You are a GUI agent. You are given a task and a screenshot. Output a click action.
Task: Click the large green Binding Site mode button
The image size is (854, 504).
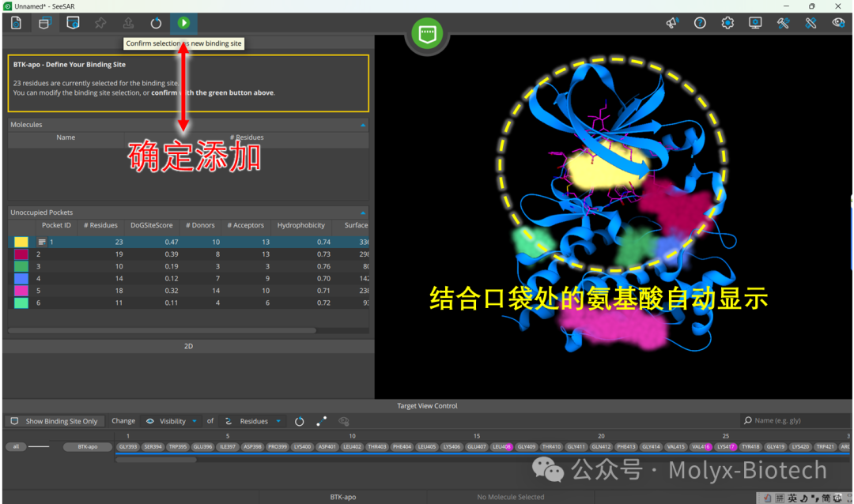pos(427,33)
